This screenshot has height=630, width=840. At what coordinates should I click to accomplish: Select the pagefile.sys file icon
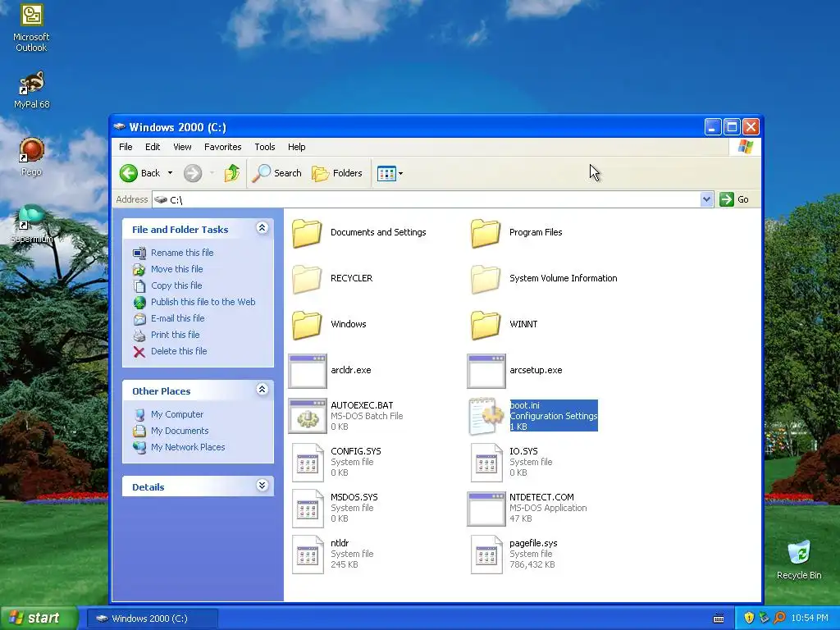(486, 555)
